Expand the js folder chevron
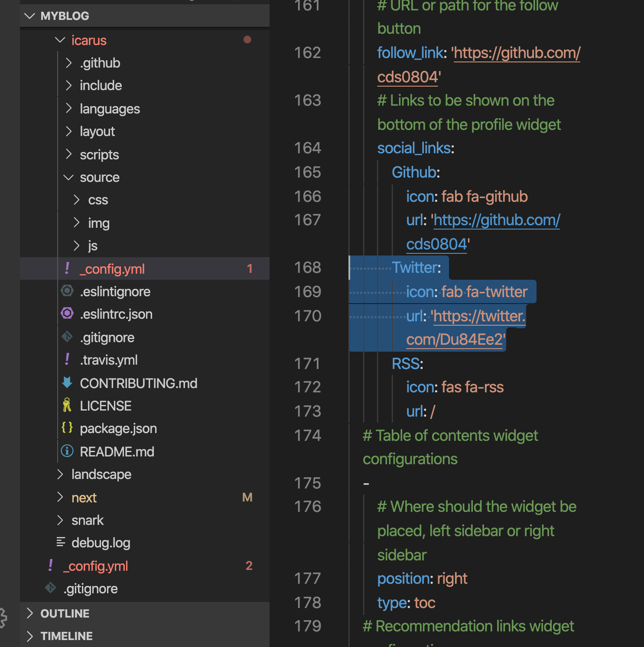This screenshot has width=644, height=647. [77, 246]
